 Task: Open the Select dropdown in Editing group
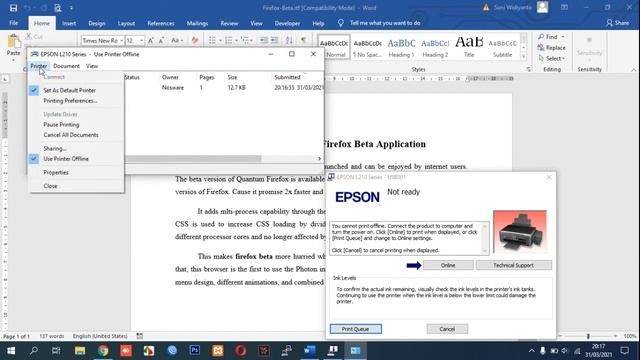(x=552, y=58)
